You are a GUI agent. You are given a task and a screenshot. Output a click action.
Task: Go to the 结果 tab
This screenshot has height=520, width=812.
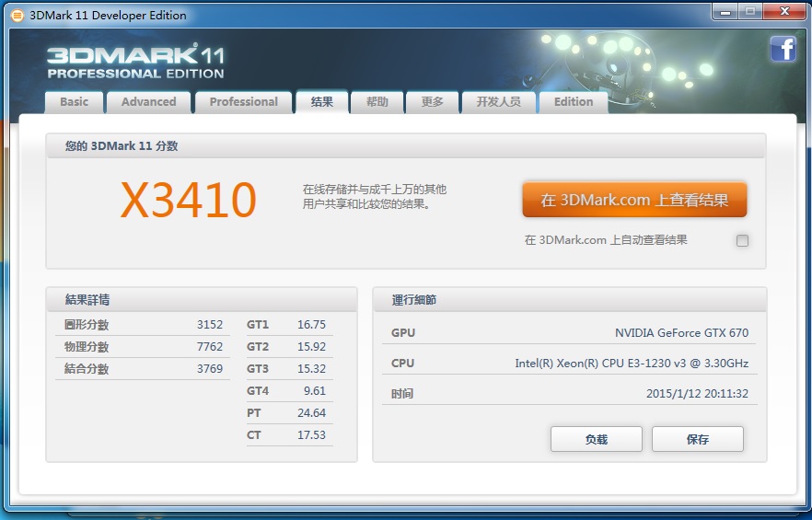321,101
